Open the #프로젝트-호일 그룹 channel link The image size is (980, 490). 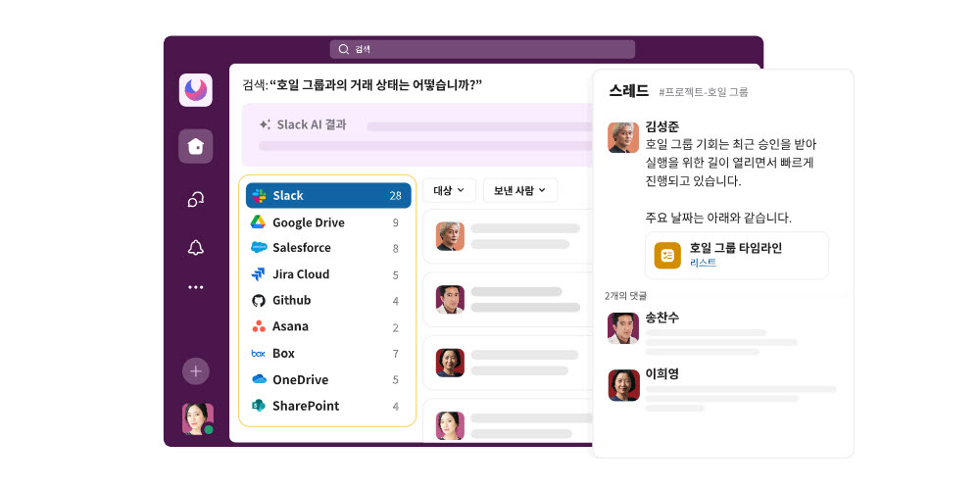[x=704, y=92]
